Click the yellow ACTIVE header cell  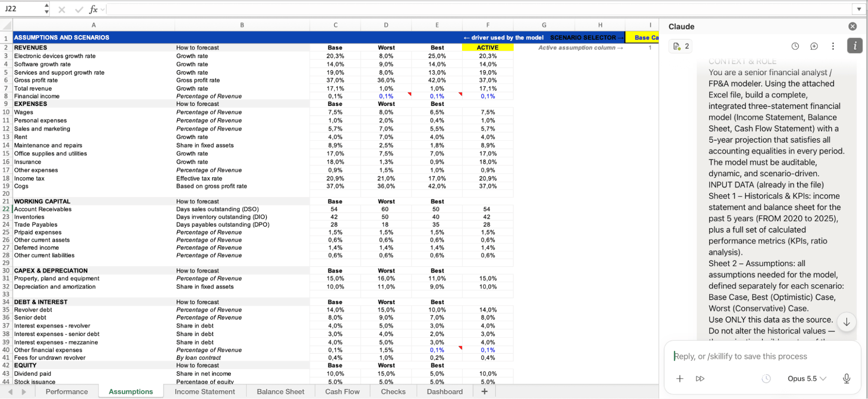pyautogui.click(x=488, y=48)
